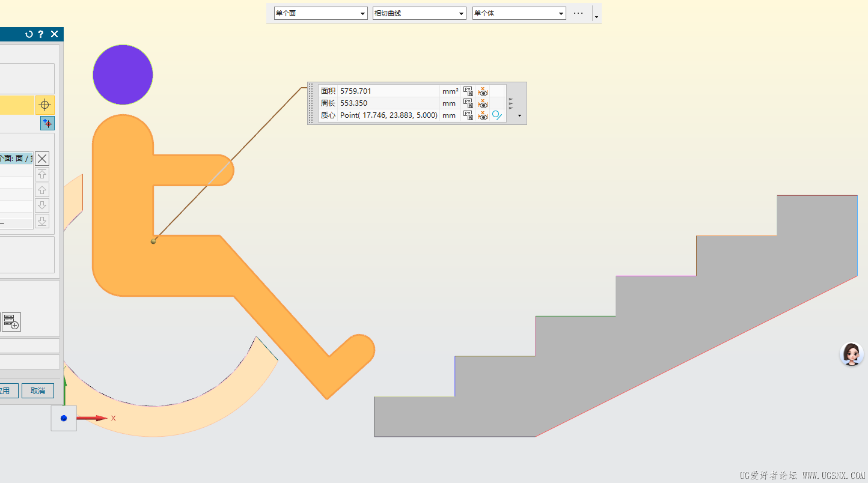Toggle visibility of the 面积 measurement

click(483, 91)
